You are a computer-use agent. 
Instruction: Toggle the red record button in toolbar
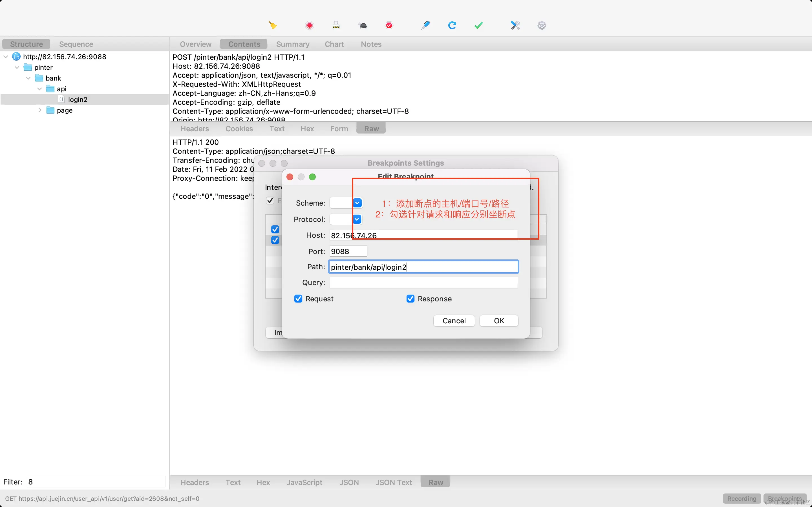309,25
